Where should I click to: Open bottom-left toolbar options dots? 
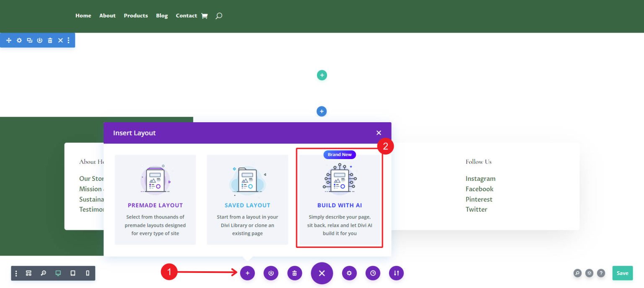16,273
